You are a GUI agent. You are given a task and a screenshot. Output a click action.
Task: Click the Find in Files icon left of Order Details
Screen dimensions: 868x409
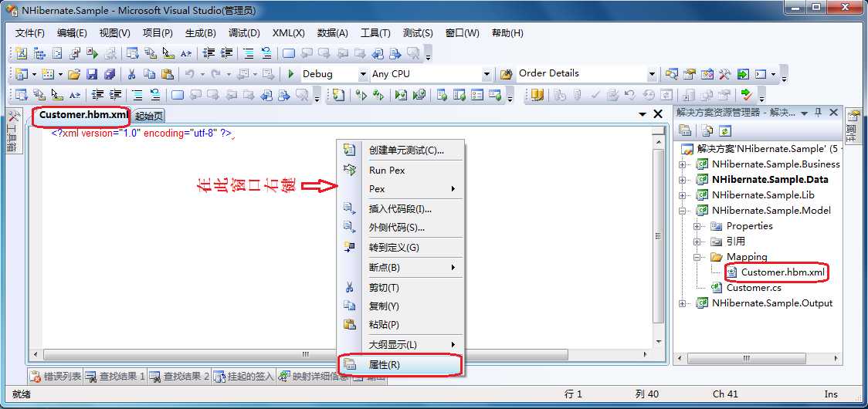[506, 73]
